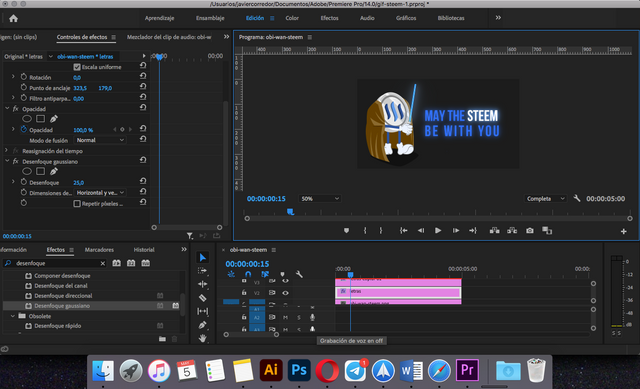This screenshot has width=640, height=389.
Task: Clear the desenfoque search field
Action: coord(103,264)
